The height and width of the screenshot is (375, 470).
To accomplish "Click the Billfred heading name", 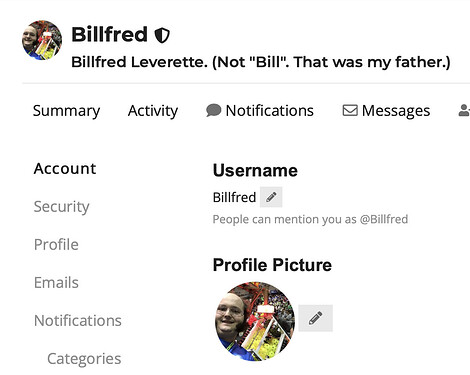I will (109, 34).
